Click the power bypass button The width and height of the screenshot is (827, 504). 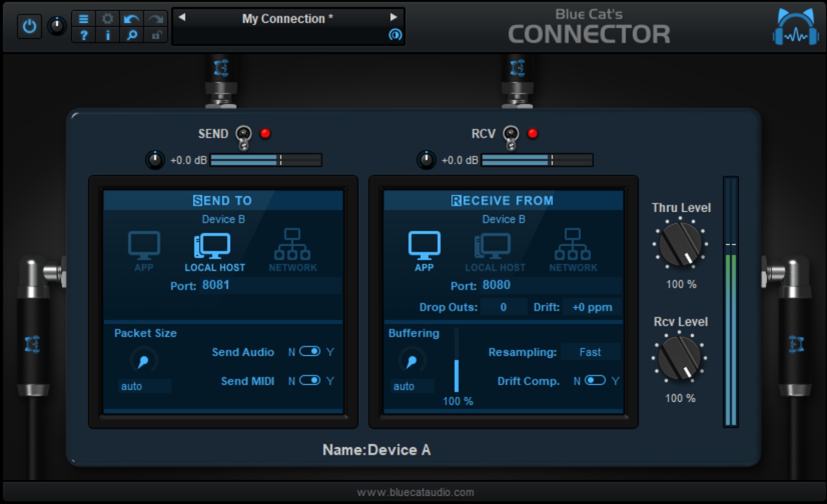[x=29, y=27]
